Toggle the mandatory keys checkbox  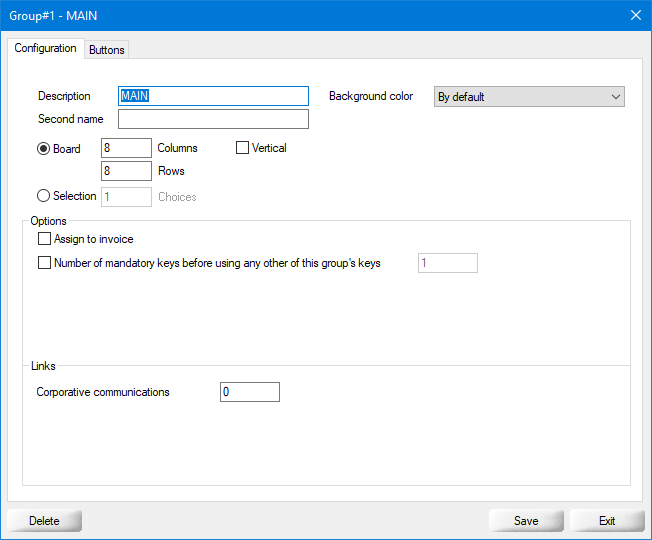(44, 263)
